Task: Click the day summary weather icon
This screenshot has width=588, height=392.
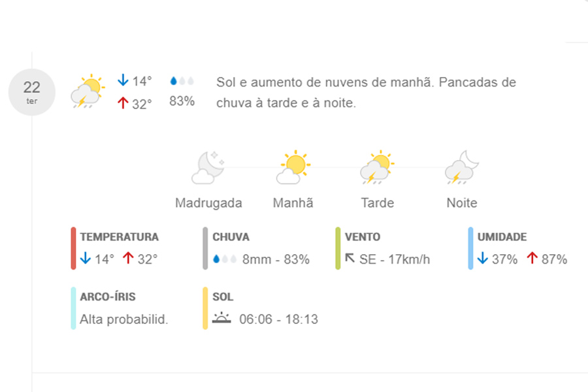Action: click(88, 91)
